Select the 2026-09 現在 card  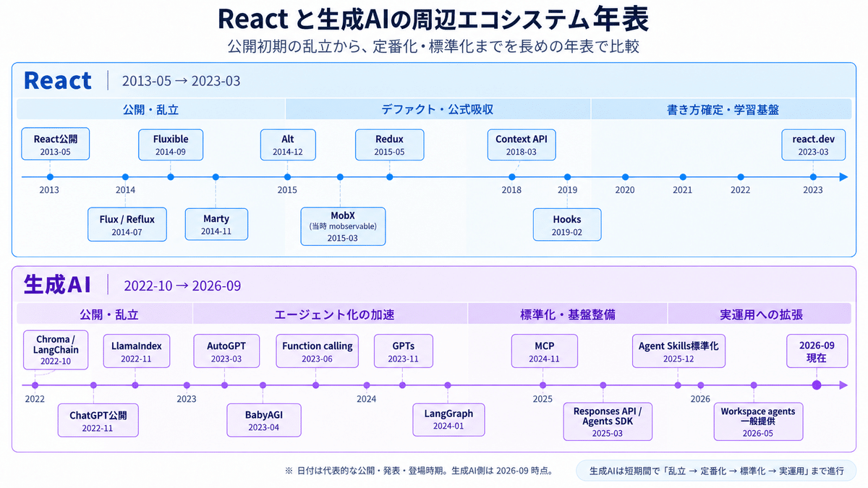coord(817,352)
